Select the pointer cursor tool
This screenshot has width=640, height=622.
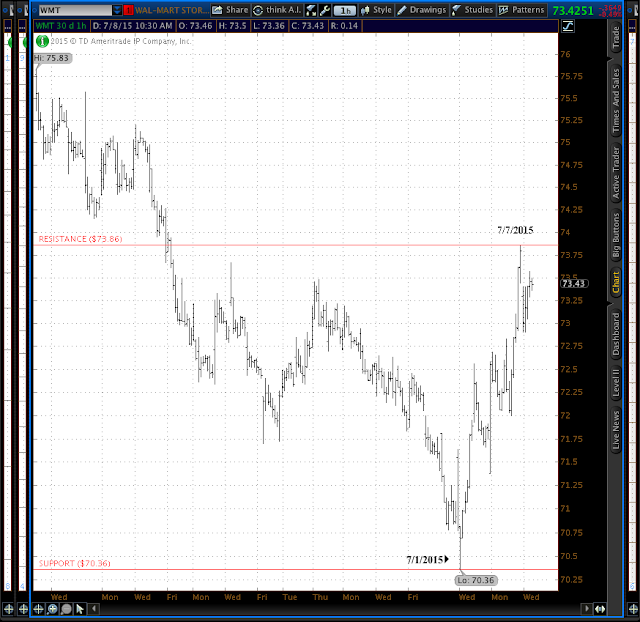pos(80,609)
